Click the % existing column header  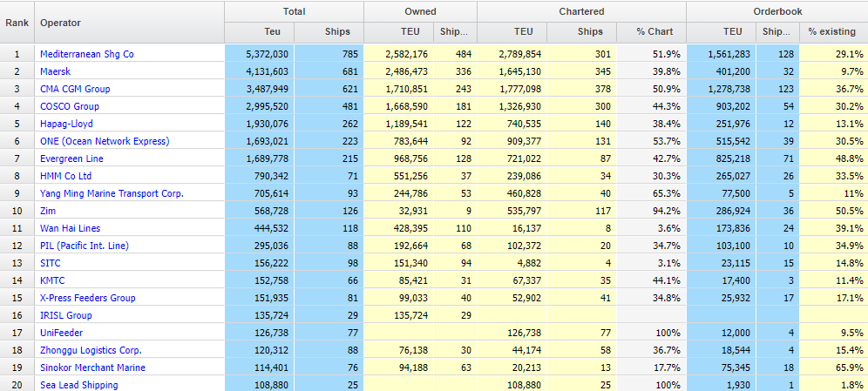pos(831,31)
